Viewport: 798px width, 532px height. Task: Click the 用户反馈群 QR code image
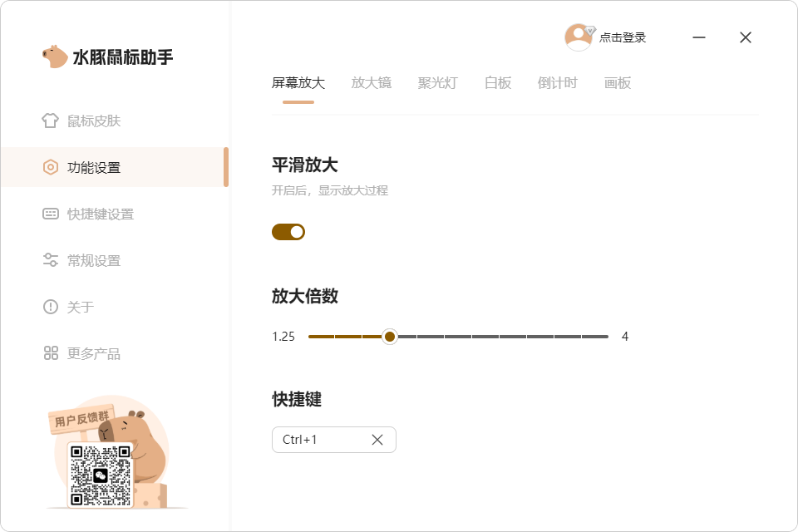tap(101, 475)
